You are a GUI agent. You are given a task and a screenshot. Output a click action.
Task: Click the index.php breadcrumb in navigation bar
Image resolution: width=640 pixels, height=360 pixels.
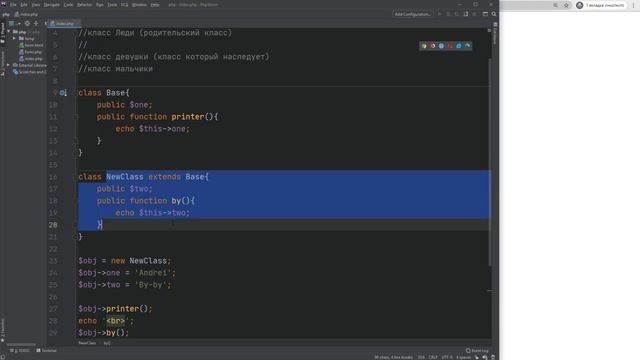(x=26, y=14)
